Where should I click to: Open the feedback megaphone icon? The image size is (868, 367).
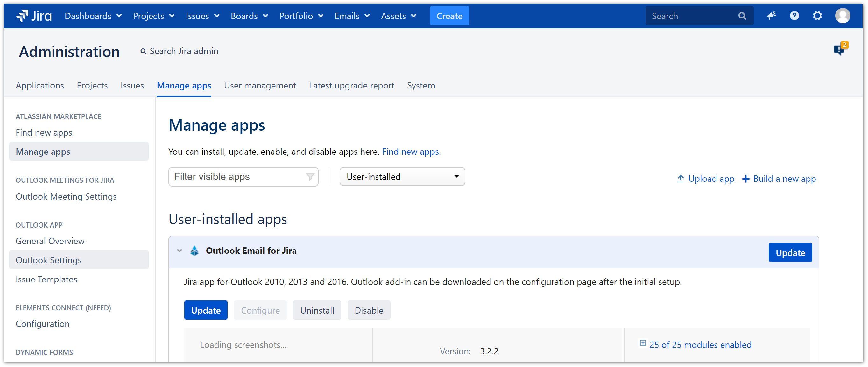771,16
